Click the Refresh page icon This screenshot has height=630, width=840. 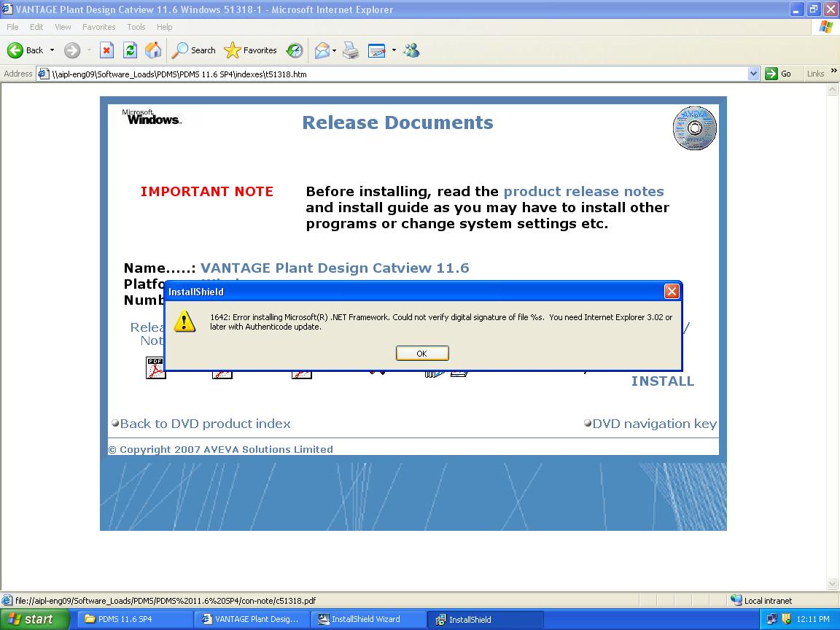[130, 50]
